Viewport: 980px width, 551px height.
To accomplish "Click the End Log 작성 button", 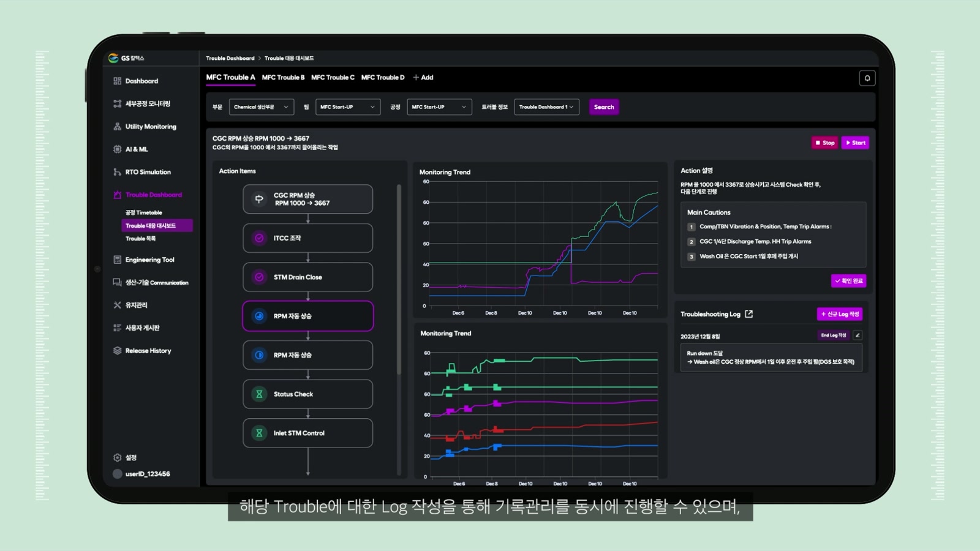I will click(834, 335).
